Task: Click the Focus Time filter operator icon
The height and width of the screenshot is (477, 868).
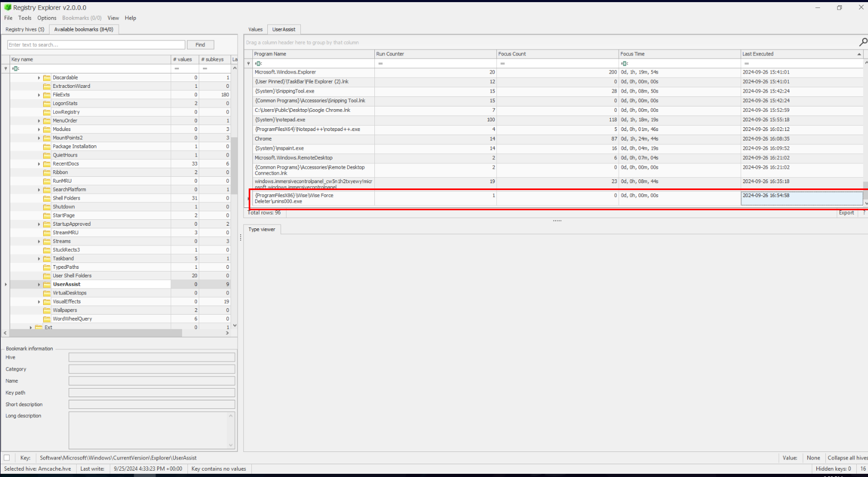Action: 625,63
